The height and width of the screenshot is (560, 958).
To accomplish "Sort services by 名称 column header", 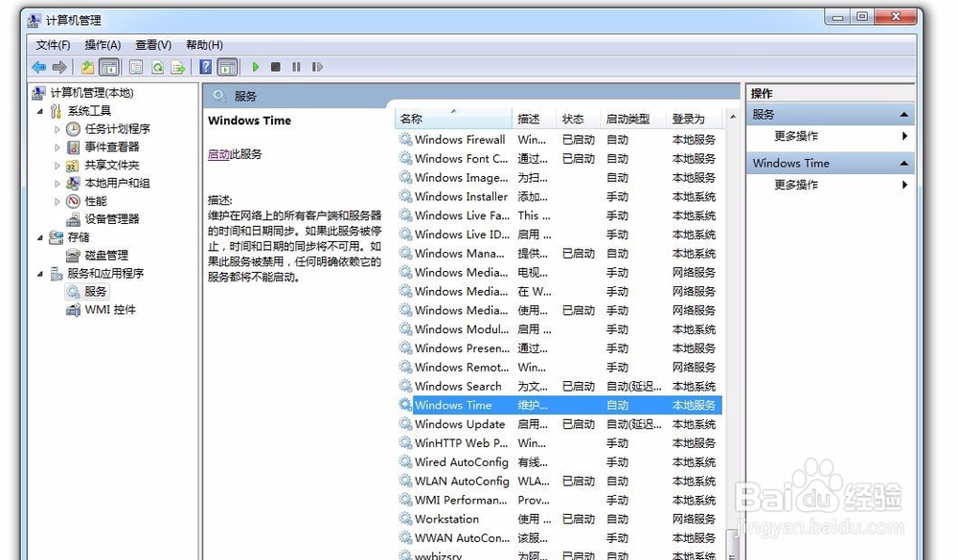I will pos(453,119).
